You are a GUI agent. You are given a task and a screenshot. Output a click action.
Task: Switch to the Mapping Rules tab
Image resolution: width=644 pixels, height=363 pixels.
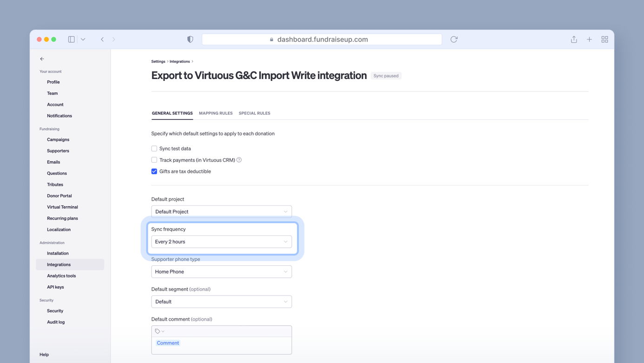pos(216,113)
